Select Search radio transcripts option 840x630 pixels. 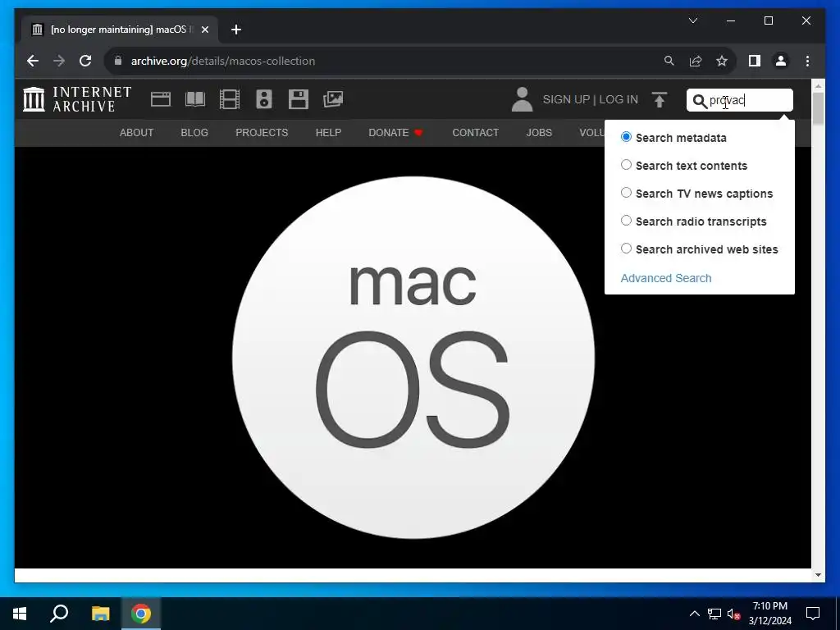point(626,221)
